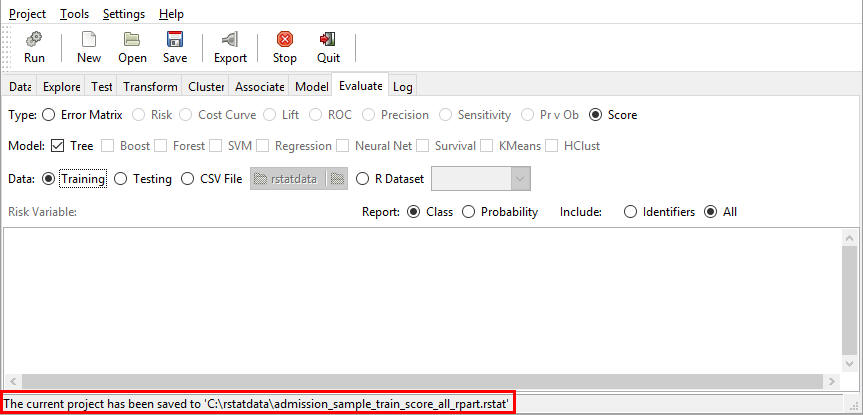Click the Export toolbar icon
This screenshot has height=415, width=863.
pos(230,39)
